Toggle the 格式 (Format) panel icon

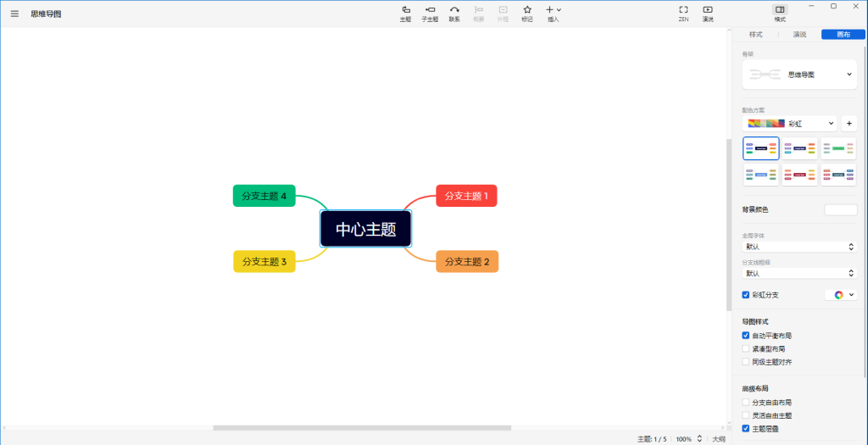[x=780, y=13]
